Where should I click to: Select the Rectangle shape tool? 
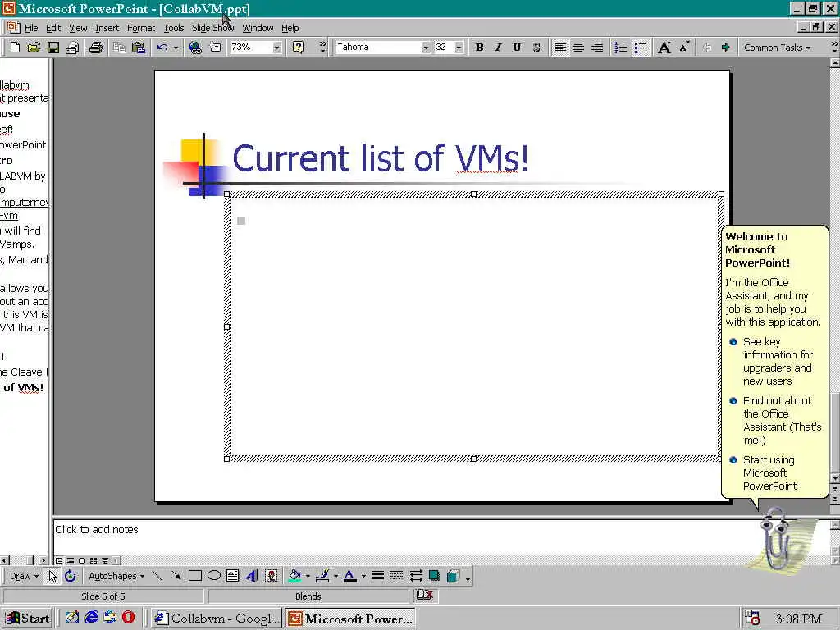[x=195, y=576]
